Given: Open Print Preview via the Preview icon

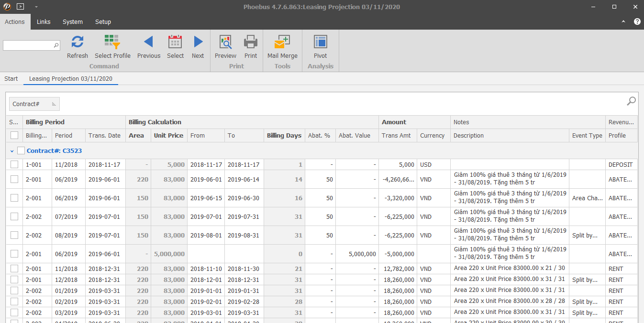Looking at the screenshot, I should [225, 42].
